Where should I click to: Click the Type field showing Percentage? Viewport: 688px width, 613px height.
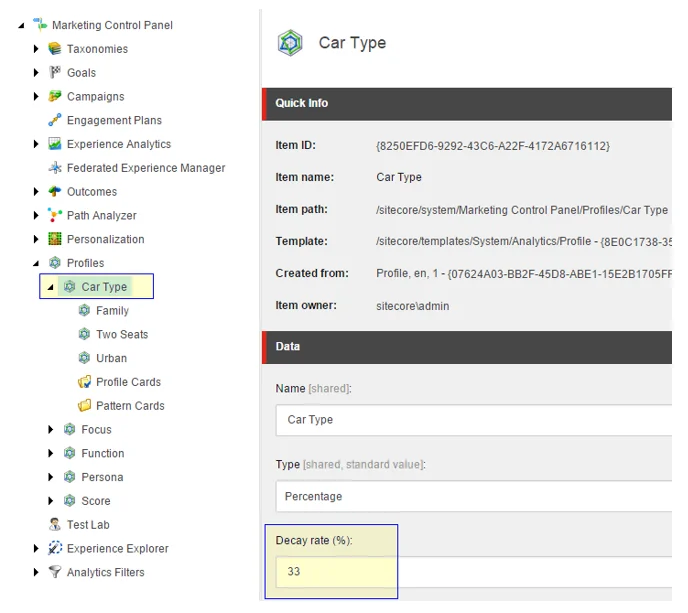pos(474,496)
